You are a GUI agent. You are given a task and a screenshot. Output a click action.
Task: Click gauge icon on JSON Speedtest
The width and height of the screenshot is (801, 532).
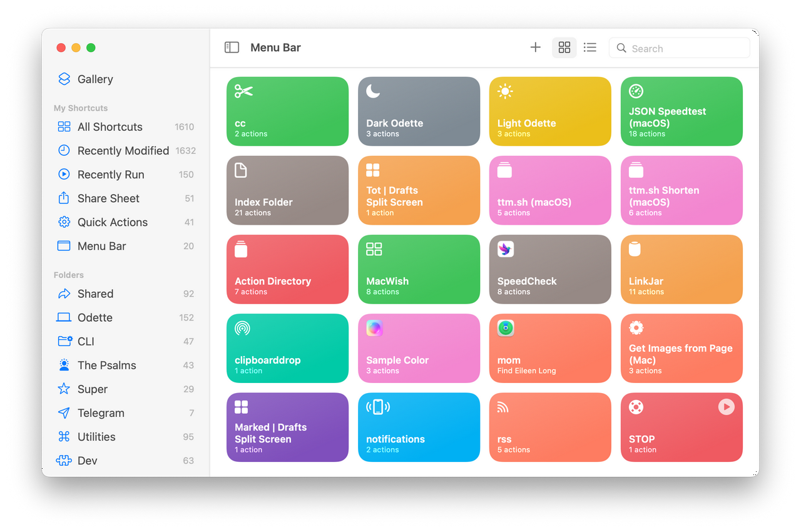[x=636, y=91]
